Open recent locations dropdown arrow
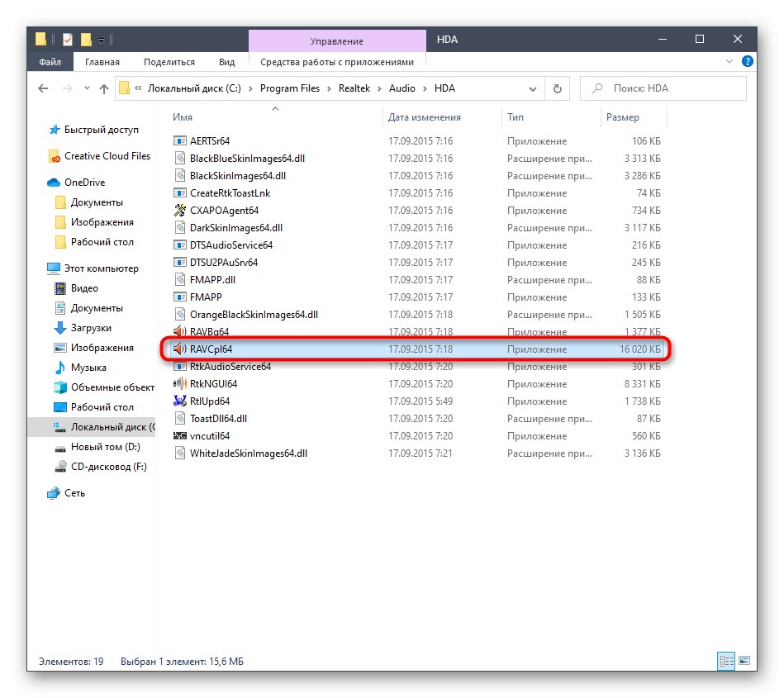Viewport: 784px width, 698px height. click(87, 88)
